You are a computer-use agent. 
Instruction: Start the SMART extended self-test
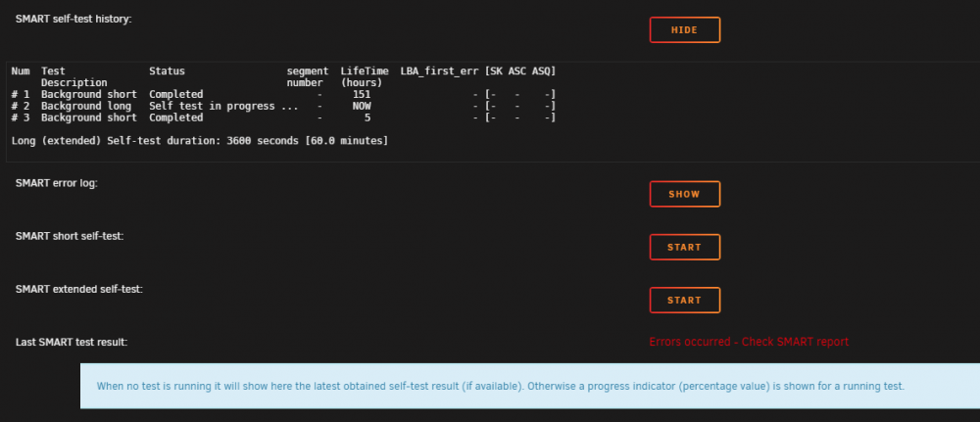click(684, 301)
